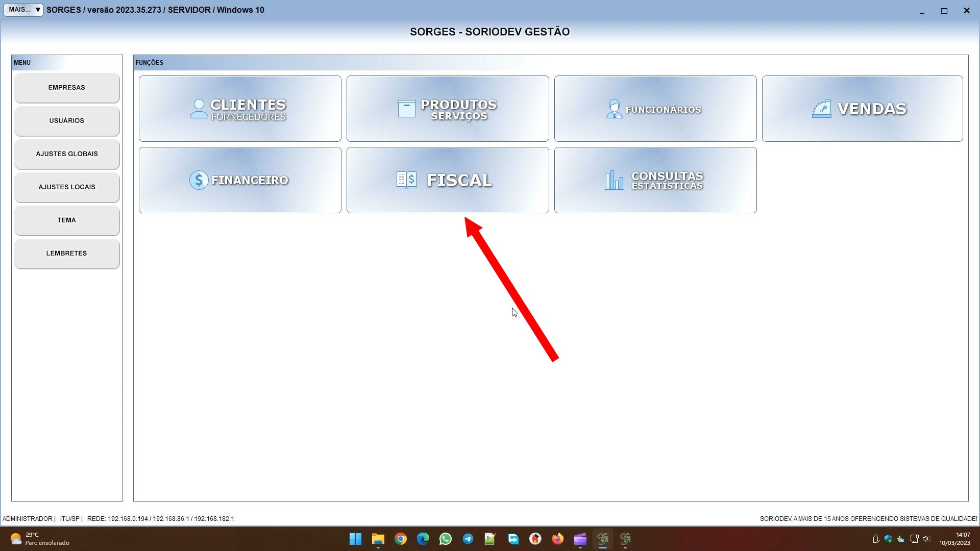This screenshot has height=551, width=980.
Task: Open the clock showing 14:07
Action: (955, 539)
